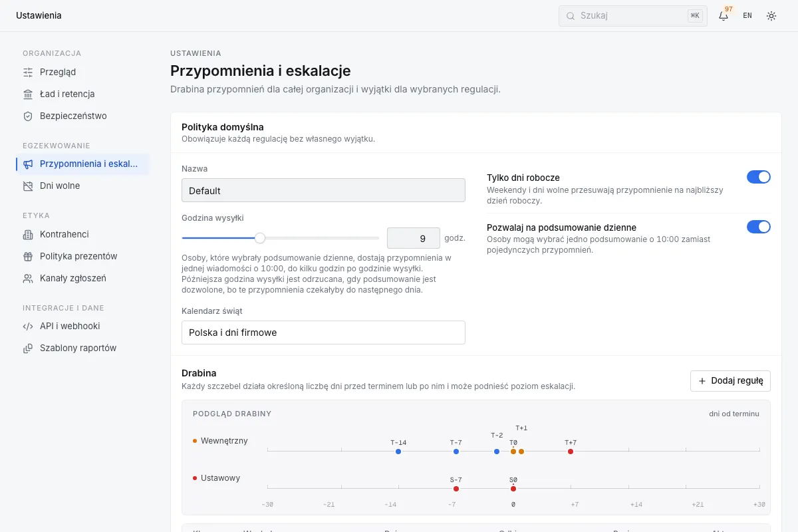The image size is (798, 532).
Task: Click the Ustawienia title in the top bar
Action: 39,15
